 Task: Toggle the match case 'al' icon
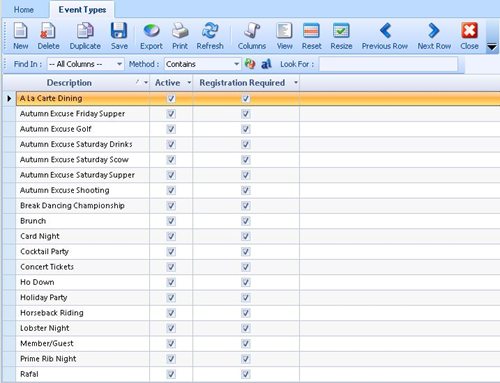pos(266,64)
